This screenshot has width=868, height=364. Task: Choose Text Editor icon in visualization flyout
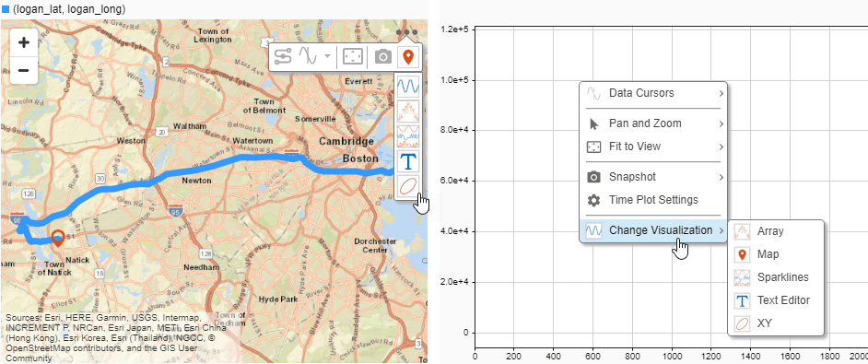point(408,160)
